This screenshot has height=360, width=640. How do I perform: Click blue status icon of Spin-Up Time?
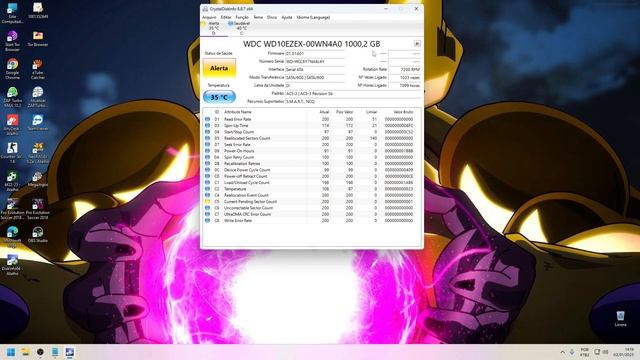pos(207,126)
